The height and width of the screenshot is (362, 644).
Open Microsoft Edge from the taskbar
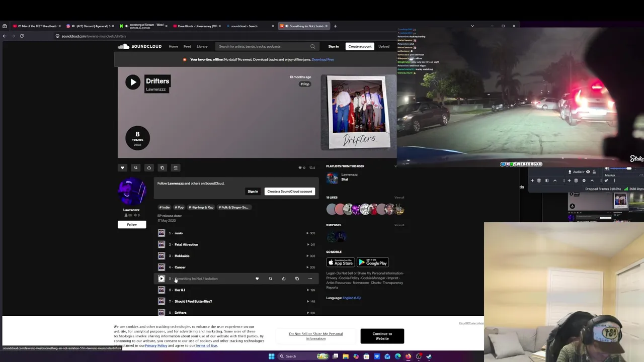coord(398,356)
